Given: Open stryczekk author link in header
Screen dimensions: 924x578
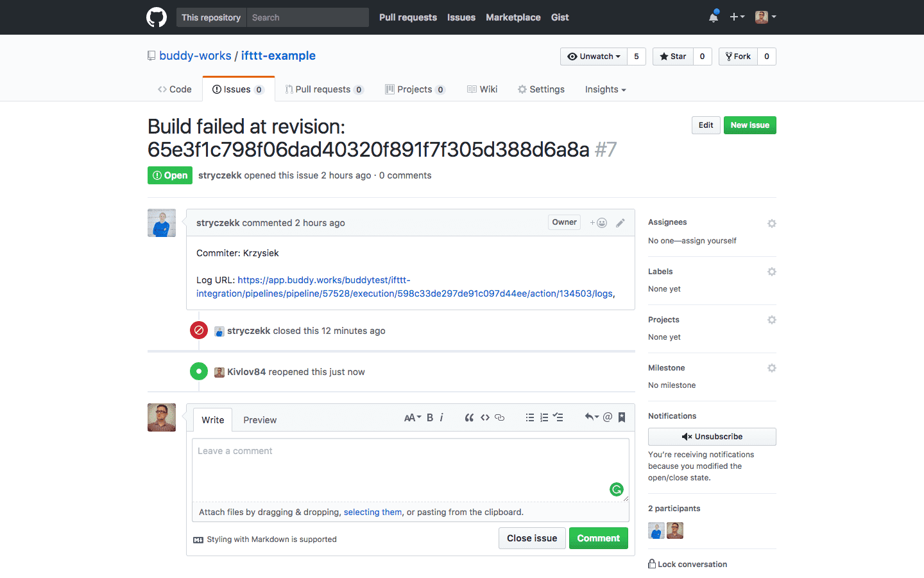Looking at the screenshot, I should pyautogui.click(x=220, y=175).
